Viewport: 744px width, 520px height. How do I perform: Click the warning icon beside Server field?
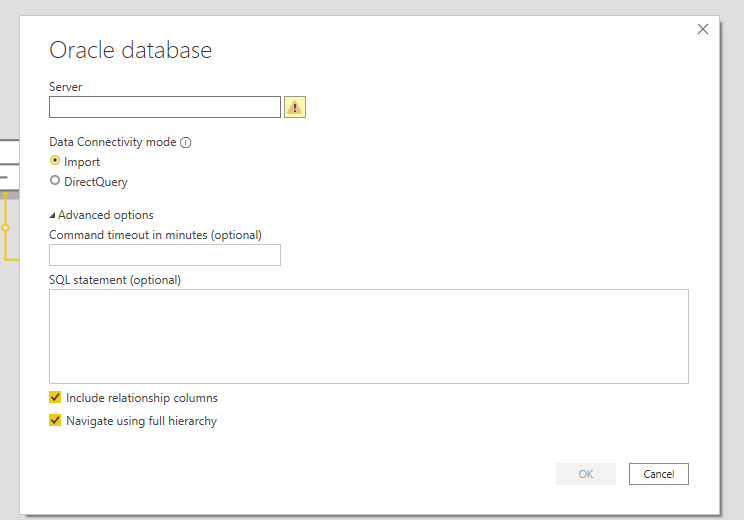coord(295,107)
